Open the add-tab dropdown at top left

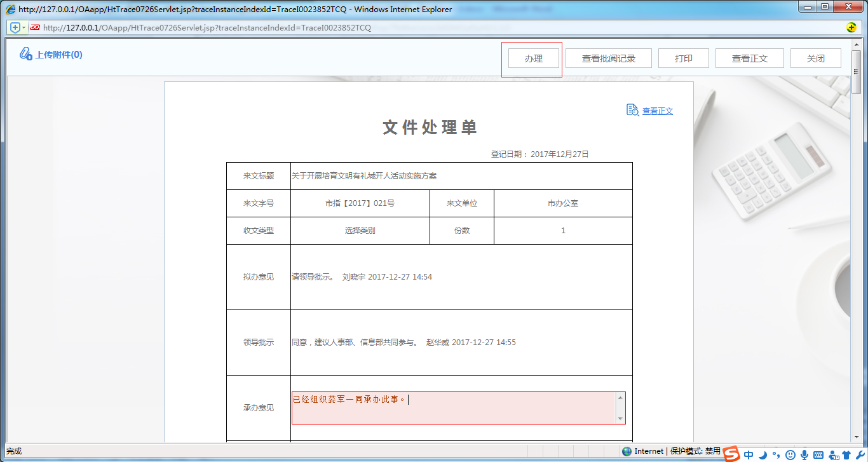point(24,27)
